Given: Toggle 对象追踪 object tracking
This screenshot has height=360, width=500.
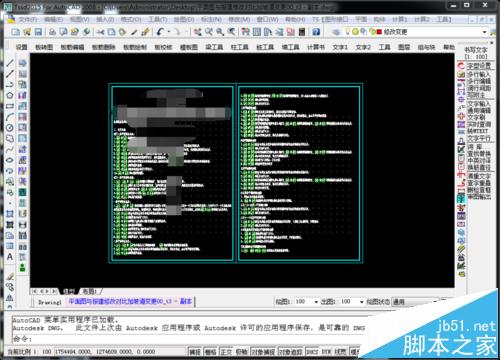Looking at the screenshot, I should [291, 352].
